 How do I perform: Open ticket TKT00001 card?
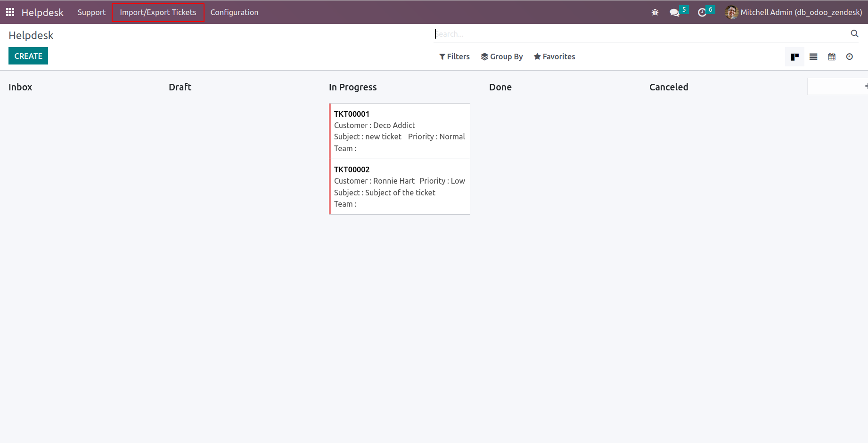[400, 131]
